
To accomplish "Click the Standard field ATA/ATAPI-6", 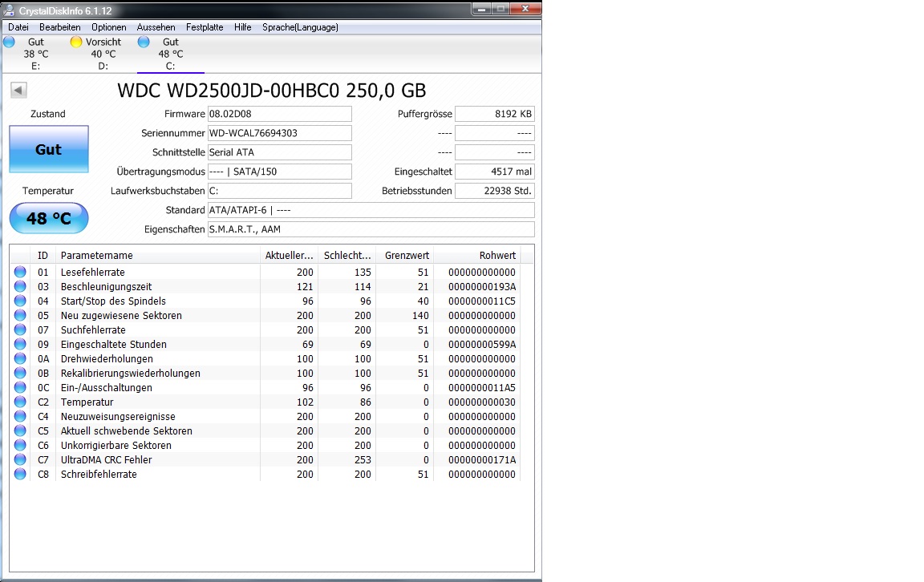I will (x=371, y=210).
